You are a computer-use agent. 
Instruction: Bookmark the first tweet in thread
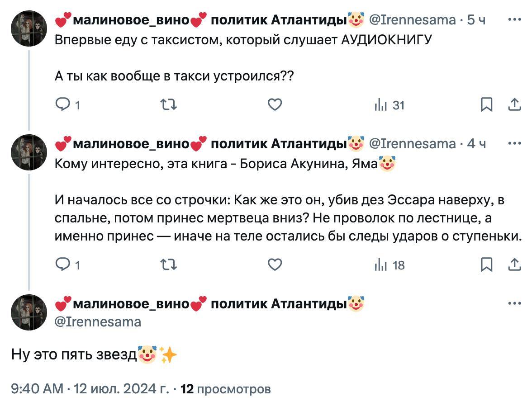[x=486, y=105]
